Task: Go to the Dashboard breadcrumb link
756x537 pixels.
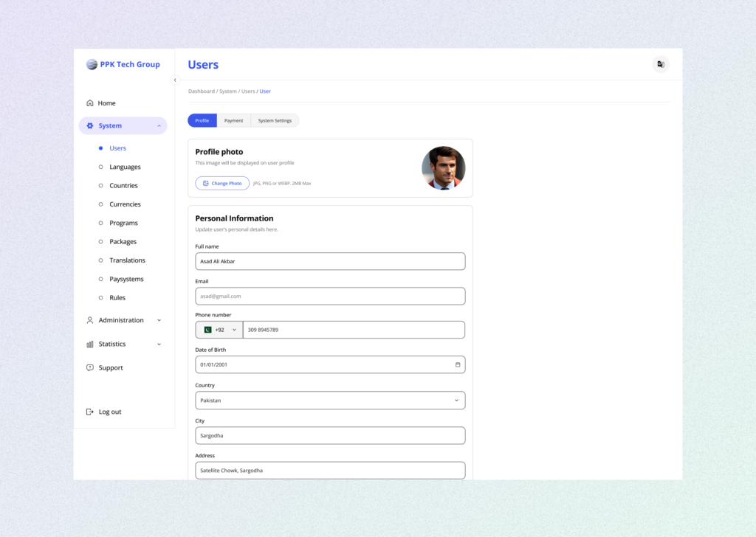Action: 201,91
